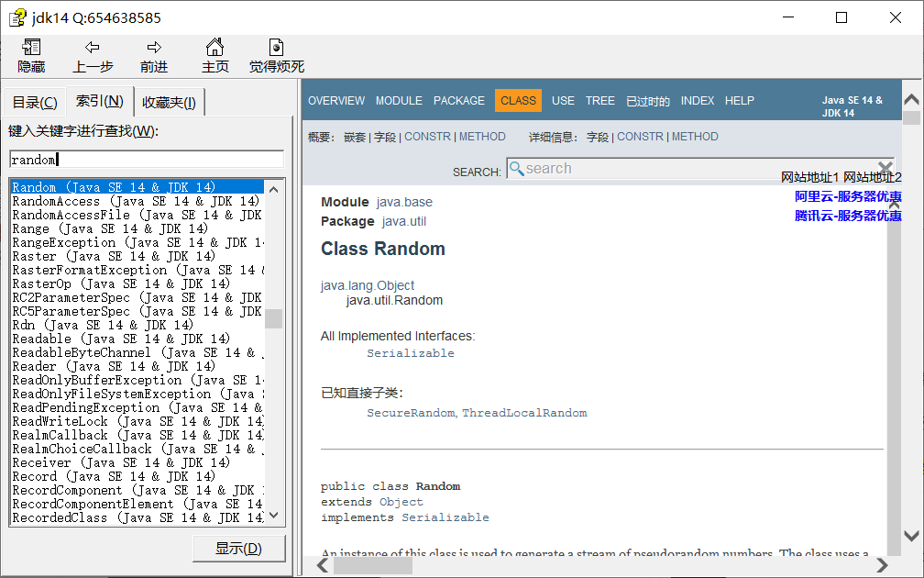Switch to the 收藏夹(I) tab
The width and height of the screenshot is (924, 578).
coord(169,103)
